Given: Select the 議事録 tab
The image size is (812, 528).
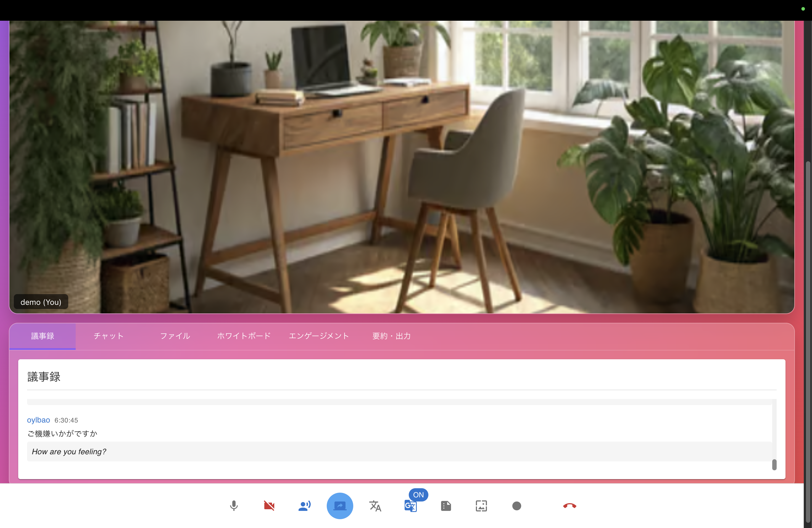Looking at the screenshot, I should tap(43, 336).
